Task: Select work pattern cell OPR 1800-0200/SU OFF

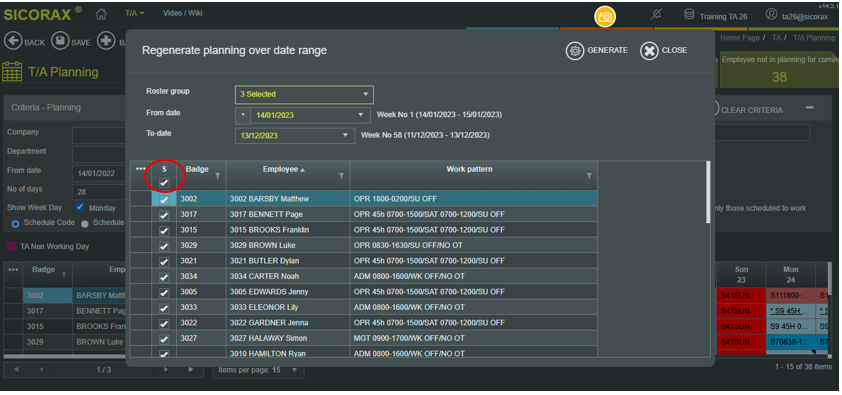Action: coord(473,199)
